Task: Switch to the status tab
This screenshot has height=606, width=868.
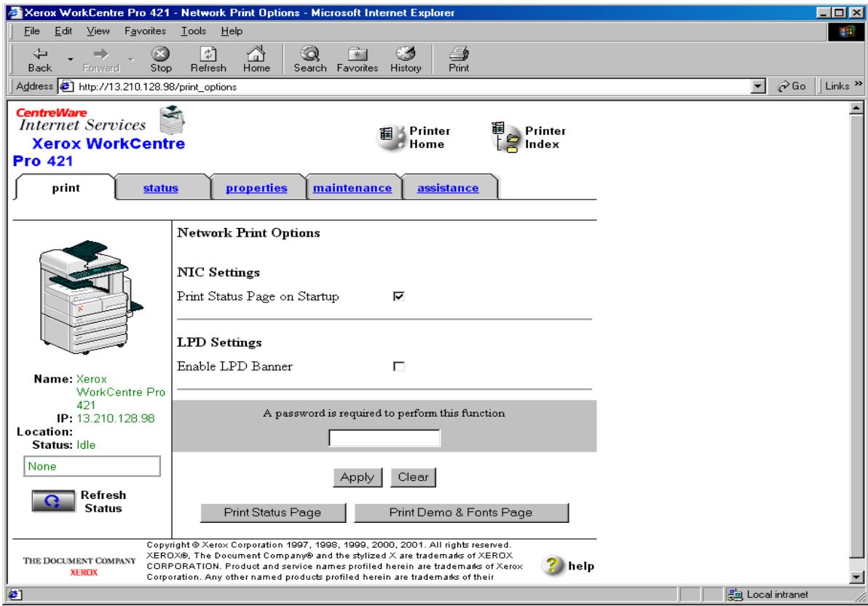Action: tap(160, 188)
